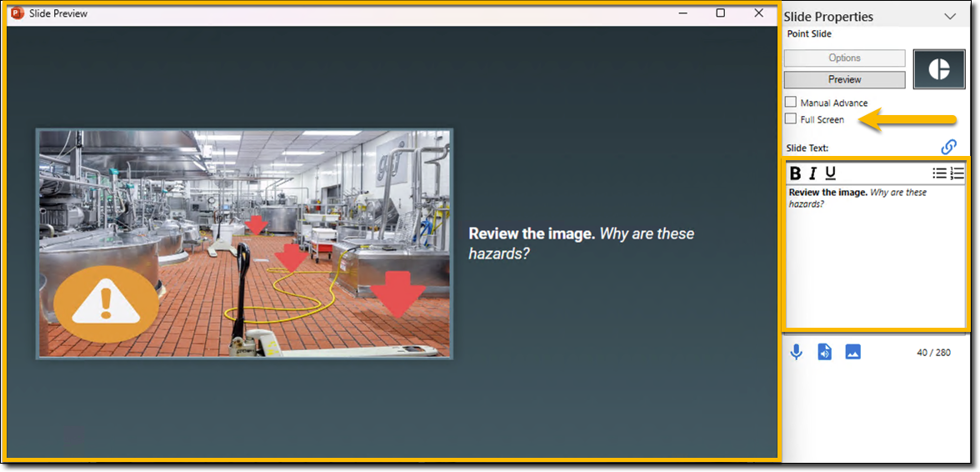Click the blue hyperlink icon
The width and height of the screenshot is (980, 472).
(948, 147)
